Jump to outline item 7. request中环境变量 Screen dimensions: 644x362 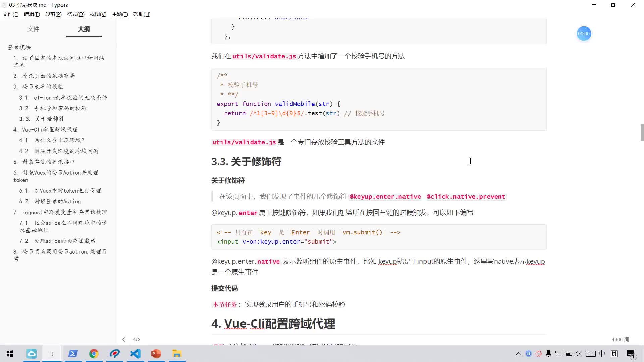[x=60, y=212]
